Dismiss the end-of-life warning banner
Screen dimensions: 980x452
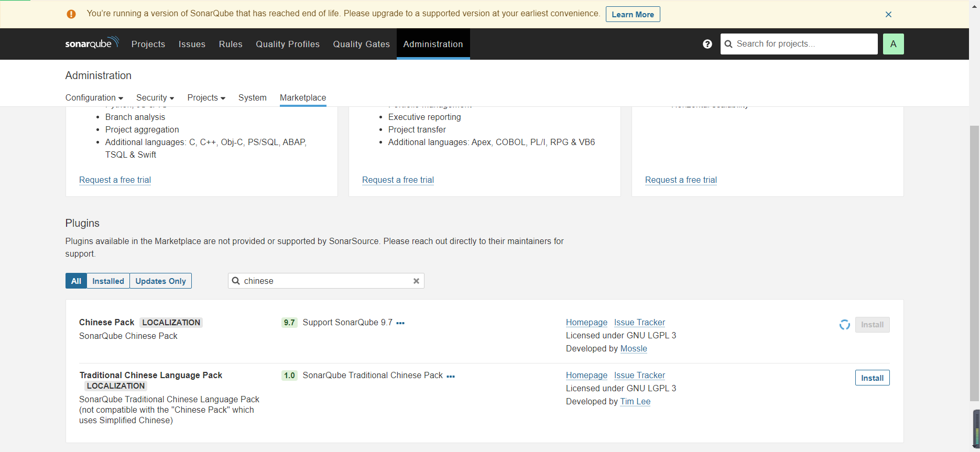888,14
